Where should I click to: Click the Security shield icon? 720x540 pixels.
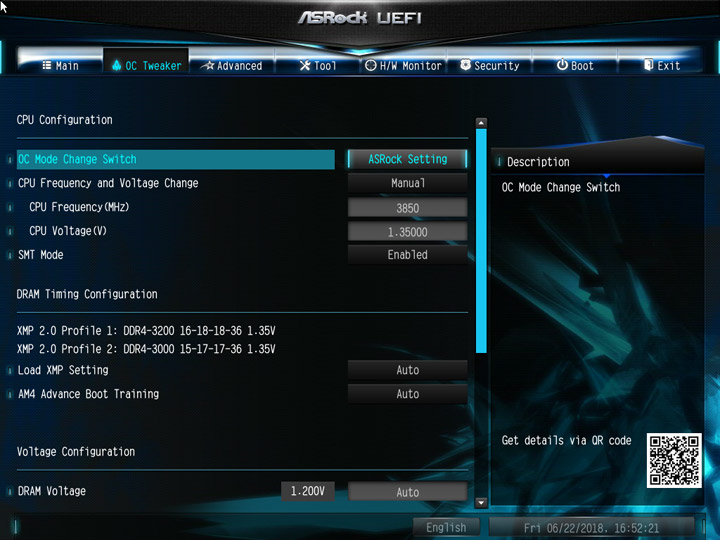tap(466, 65)
